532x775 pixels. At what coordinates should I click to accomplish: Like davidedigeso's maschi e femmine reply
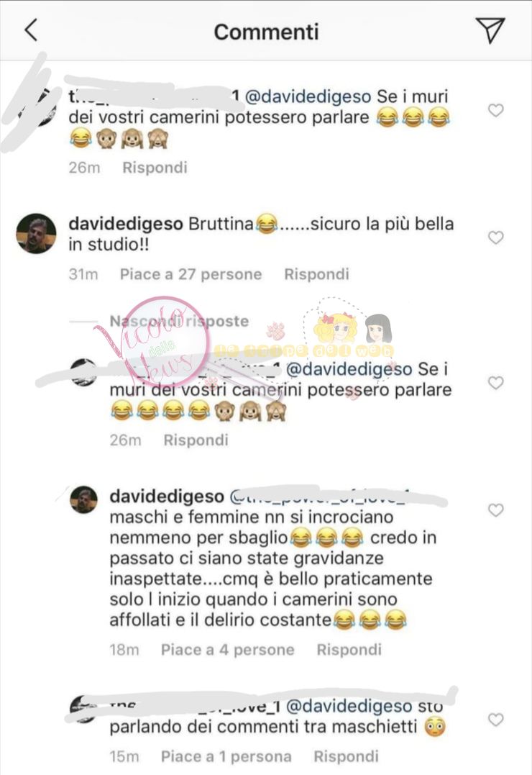495,510
